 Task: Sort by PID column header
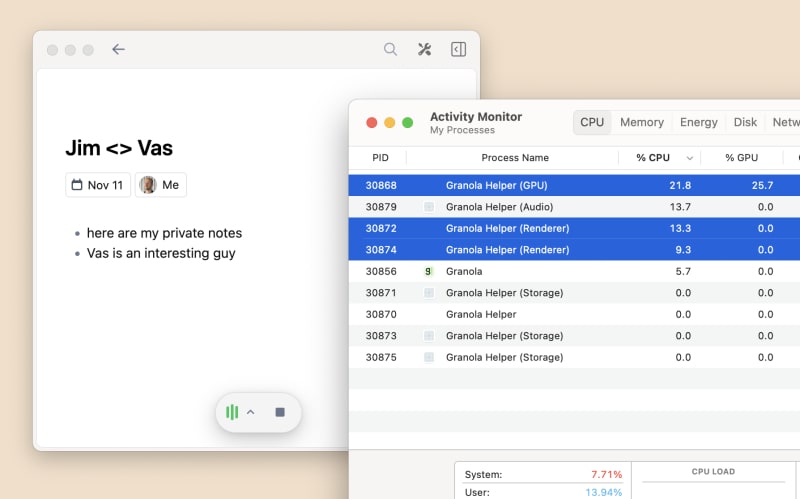point(380,158)
